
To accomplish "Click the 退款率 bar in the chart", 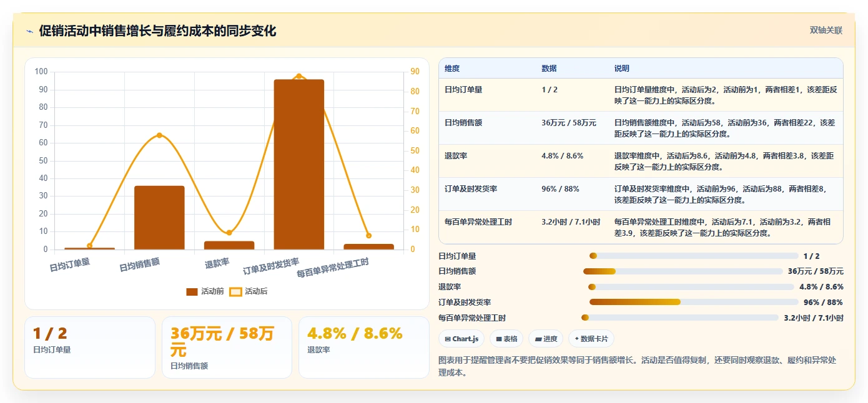I will pyautogui.click(x=229, y=245).
